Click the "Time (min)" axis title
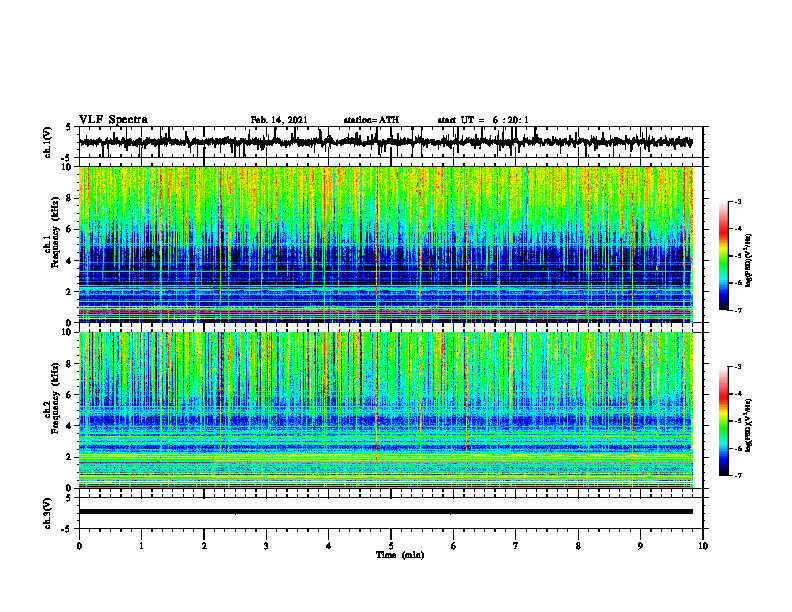 400,555
